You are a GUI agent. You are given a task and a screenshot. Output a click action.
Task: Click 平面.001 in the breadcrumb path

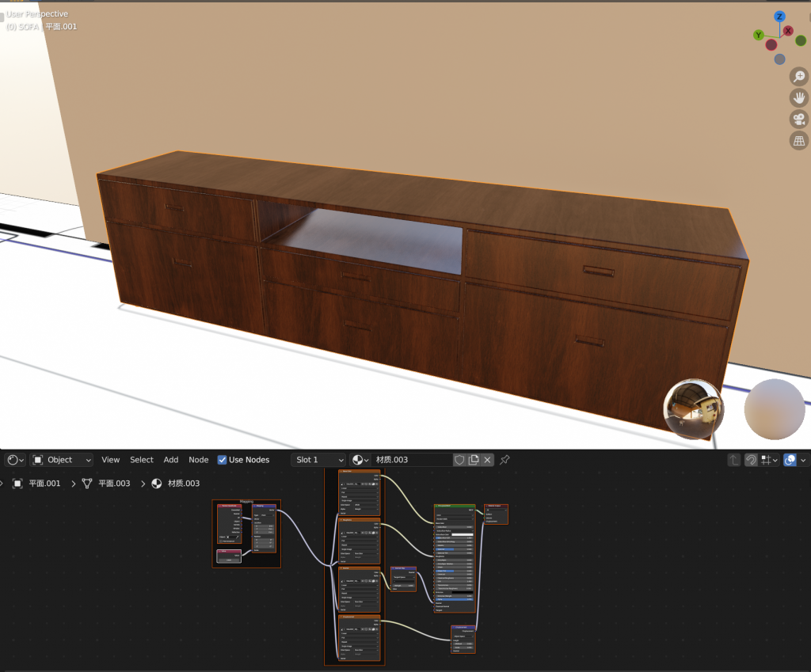point(44,484)
